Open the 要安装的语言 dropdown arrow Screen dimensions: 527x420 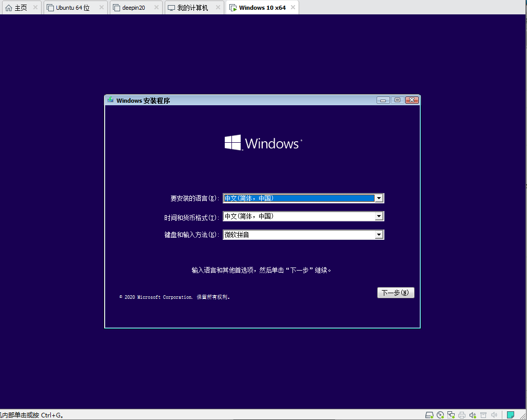pyautogui.click(x=379, y=198)
